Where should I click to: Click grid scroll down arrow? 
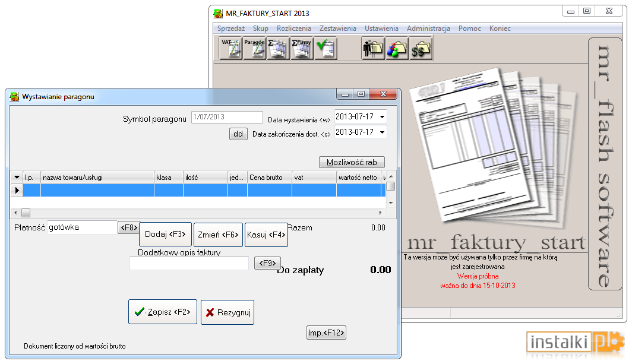coord(390,203)
